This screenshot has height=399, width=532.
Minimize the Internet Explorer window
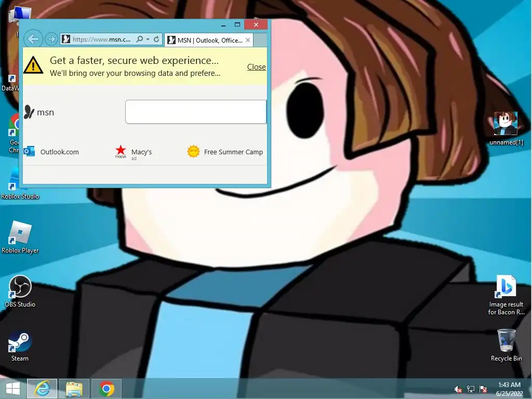(223, 25)
